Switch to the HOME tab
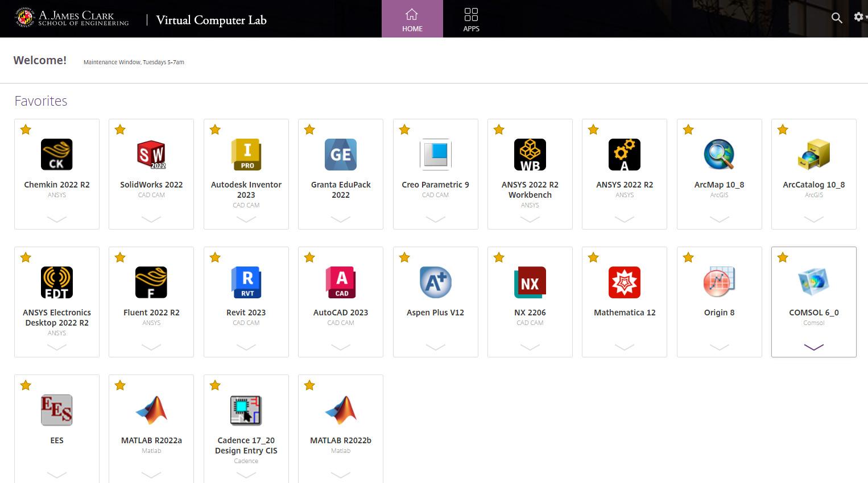The width and height of the screenshot is (868, 483). 412,19
